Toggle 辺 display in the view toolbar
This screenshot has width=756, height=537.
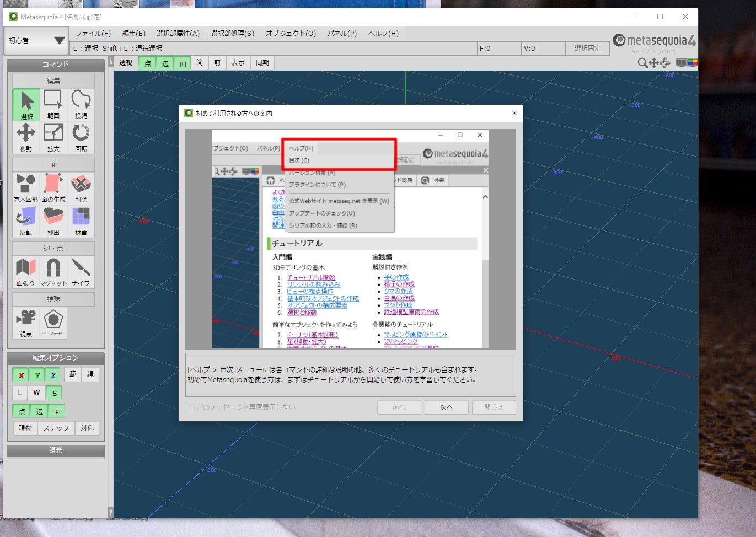[165, 63]
